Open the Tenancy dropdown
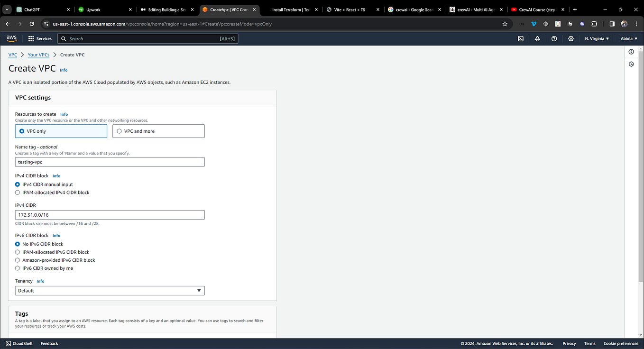Image resolution: width=644 pixels, height=349 pixels. [110, 290]
